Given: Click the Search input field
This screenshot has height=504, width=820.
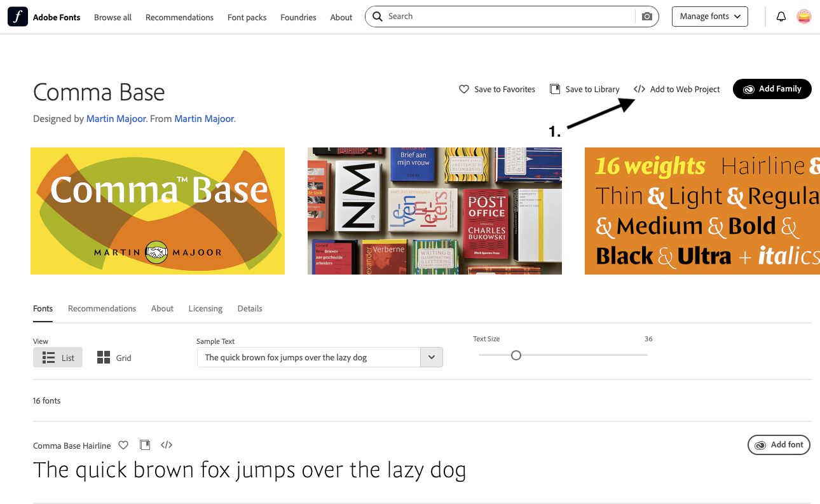Looking at the screenshot, I should click(x=509, y=17).
